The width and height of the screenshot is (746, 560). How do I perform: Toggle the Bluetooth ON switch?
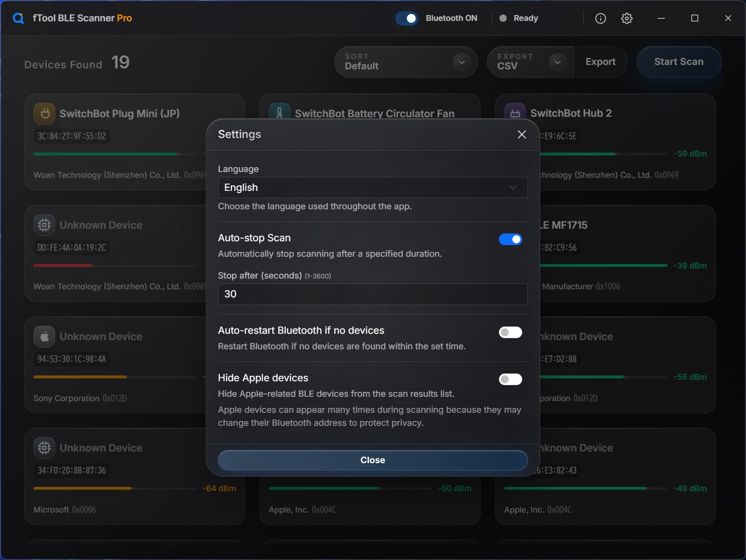pos(406,18)
